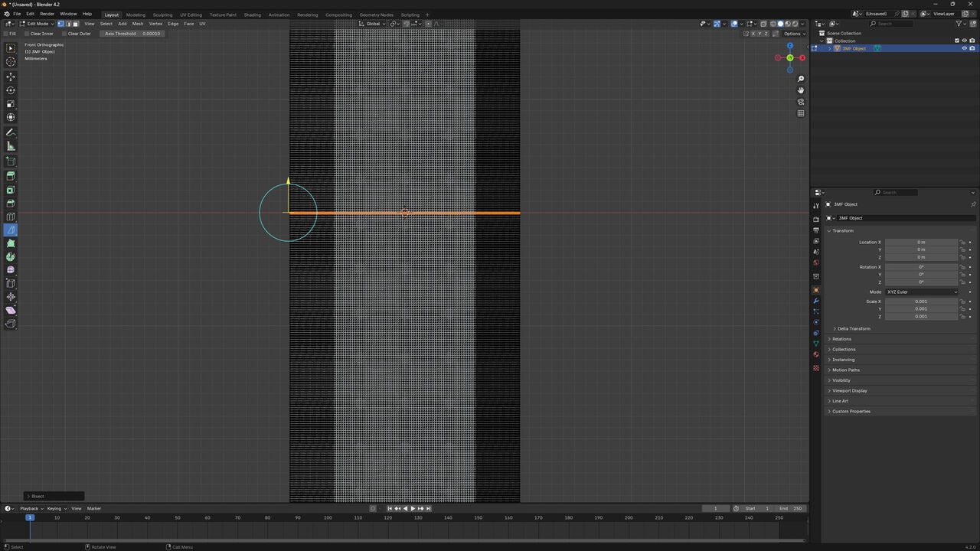Enable the Clear Outer checkbox
The width and height of the screenshot is (980, 551).
64,34
